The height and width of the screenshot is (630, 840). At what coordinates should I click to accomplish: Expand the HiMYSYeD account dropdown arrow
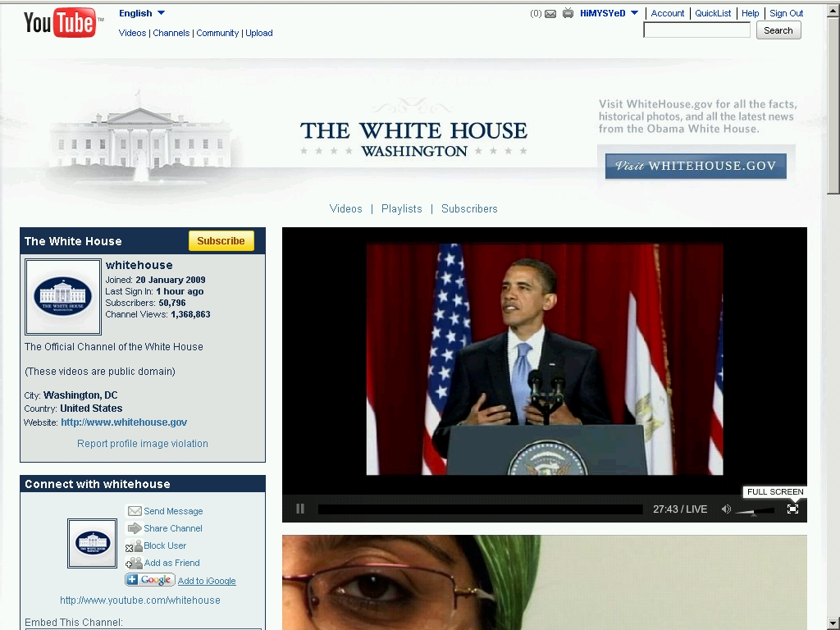[x=635, y=13]
